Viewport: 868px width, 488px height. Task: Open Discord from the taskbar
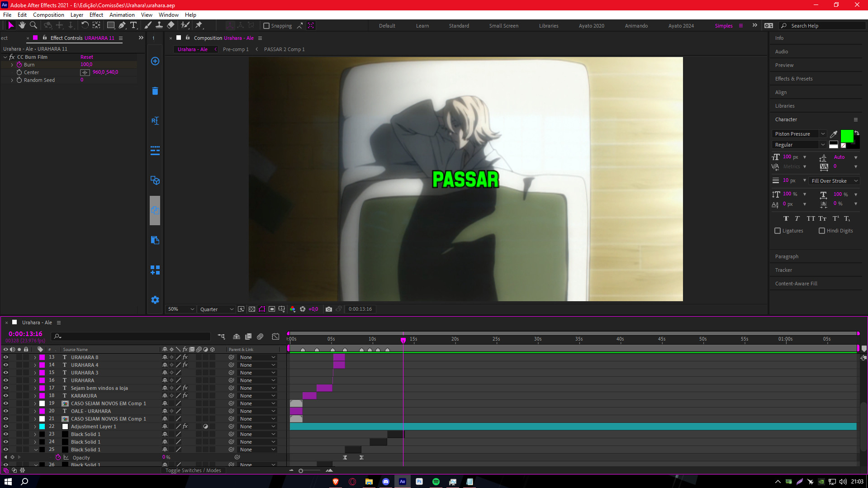pos(385,482)
